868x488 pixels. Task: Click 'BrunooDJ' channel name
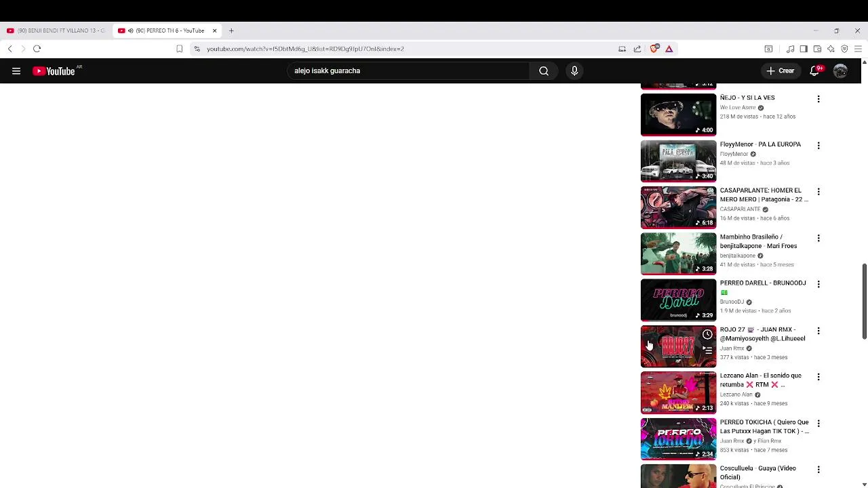[732, 302]
